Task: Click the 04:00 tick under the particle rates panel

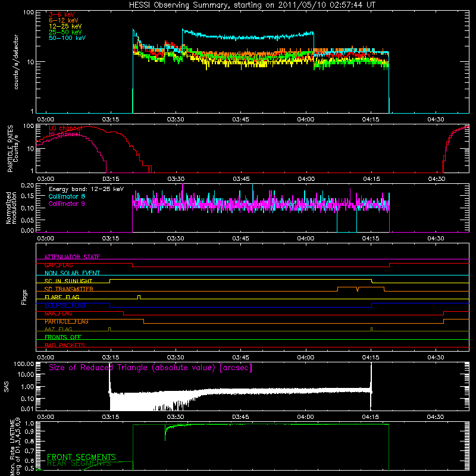Action: 306,179
